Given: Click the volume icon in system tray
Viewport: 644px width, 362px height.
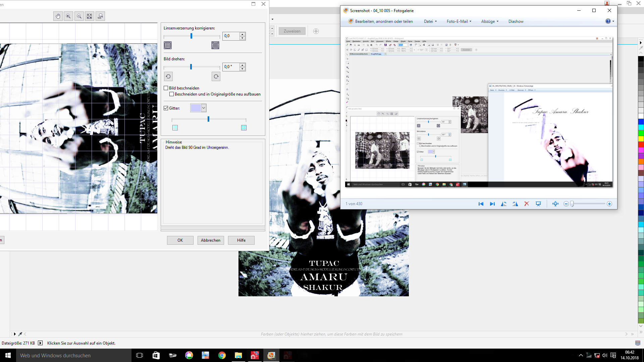Looking at the screenshot, I should pyautogui.click(x=605, y=355).
